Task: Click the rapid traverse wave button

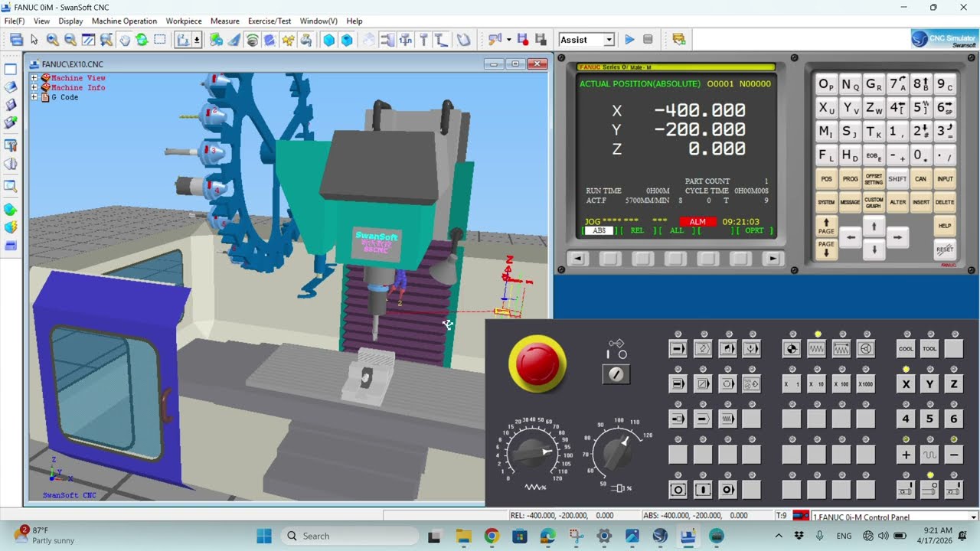Action: click(x=929, y=455)
